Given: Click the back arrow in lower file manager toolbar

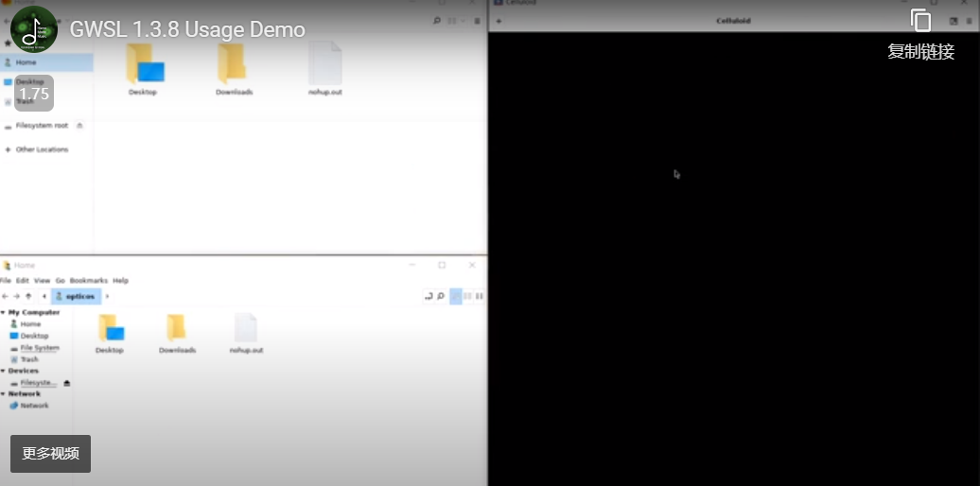Looking at the screenshot, I should 5,296.
